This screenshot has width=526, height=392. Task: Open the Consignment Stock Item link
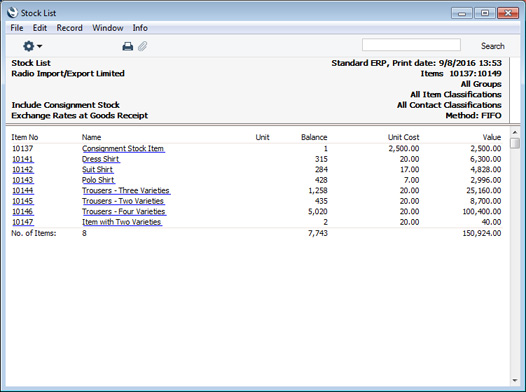click(x=123, y=149)
